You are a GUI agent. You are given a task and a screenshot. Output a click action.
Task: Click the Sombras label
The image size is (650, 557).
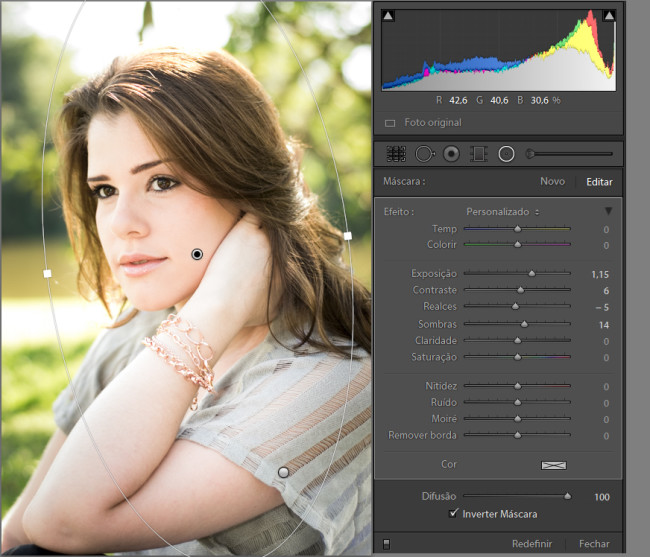(437, 324)
